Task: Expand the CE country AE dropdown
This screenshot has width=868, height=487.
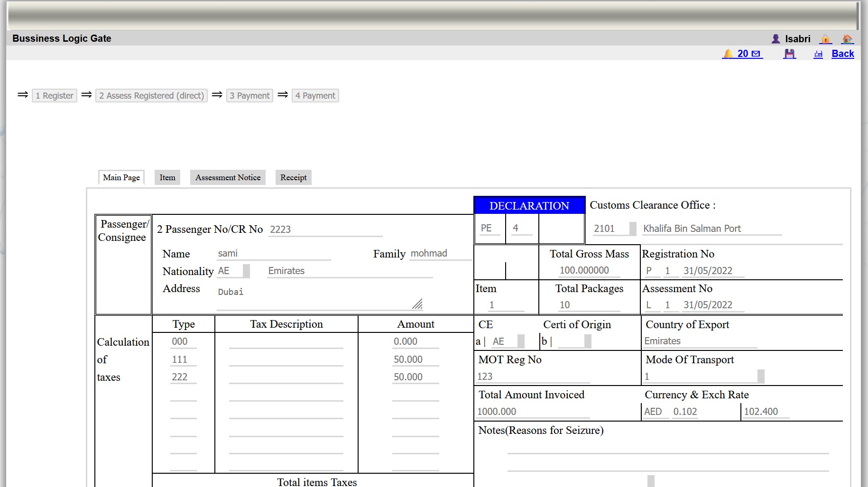Action: [521, 341]
